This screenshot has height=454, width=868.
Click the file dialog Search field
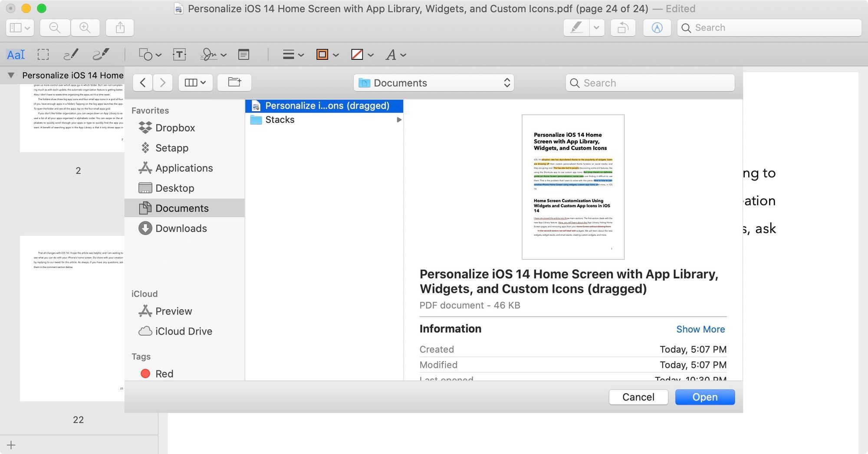[650, 83]
